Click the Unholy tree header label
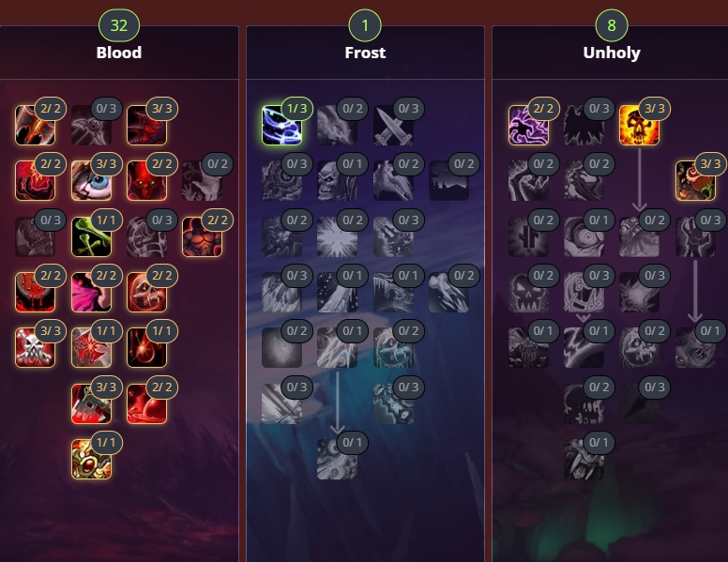Image resolution: width=728 pixels, height=562 pixels. 612,53
